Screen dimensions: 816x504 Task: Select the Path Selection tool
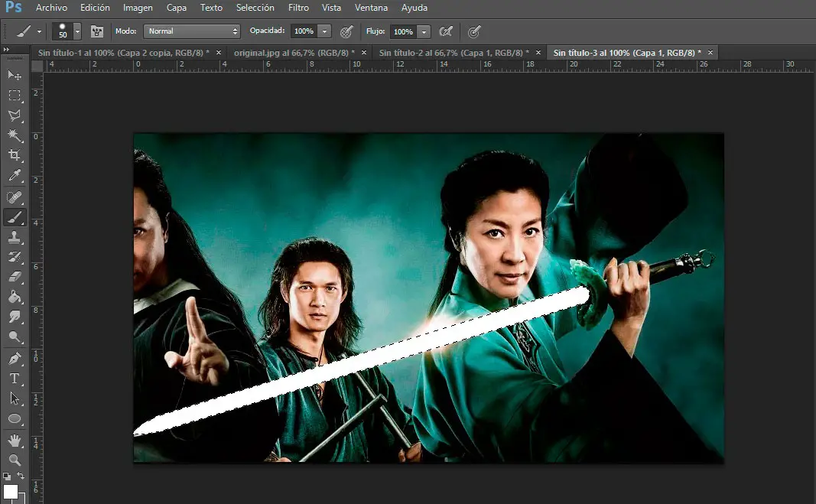pos(15,398)
